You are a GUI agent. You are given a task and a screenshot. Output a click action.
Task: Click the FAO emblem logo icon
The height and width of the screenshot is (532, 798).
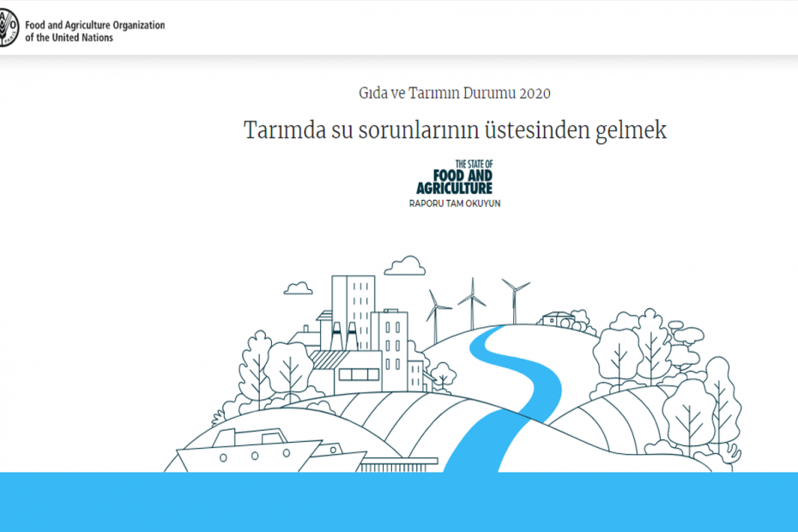tap(9, 28)
